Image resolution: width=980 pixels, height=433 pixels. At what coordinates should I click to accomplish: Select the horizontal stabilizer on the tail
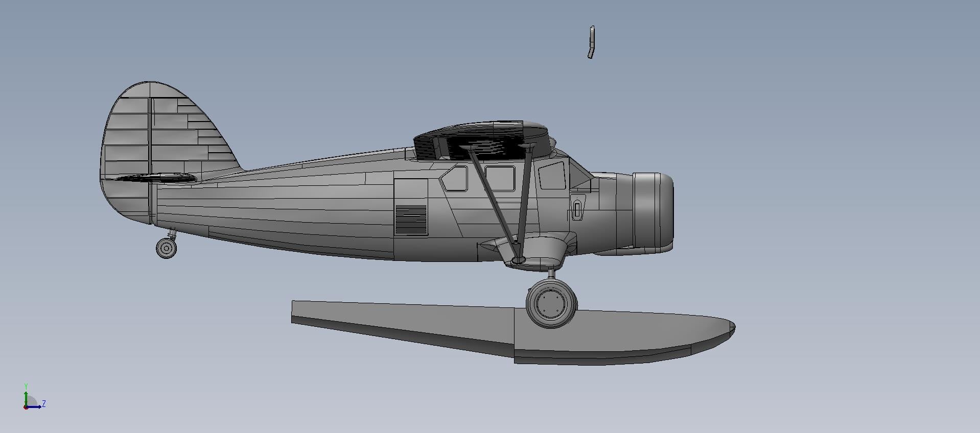tap(157, 178)
